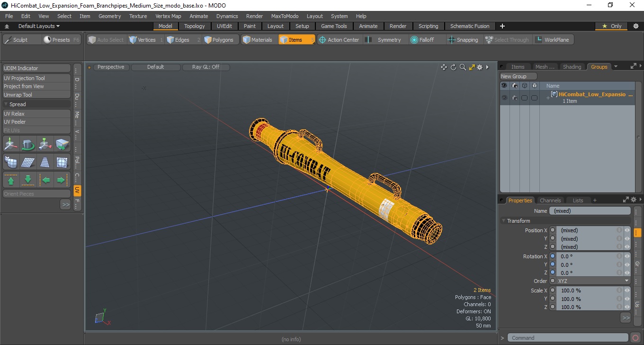The width and height of the screenshot is (644, 345).
Task: Click the flat UV grid icon
Action: [28, 162]
